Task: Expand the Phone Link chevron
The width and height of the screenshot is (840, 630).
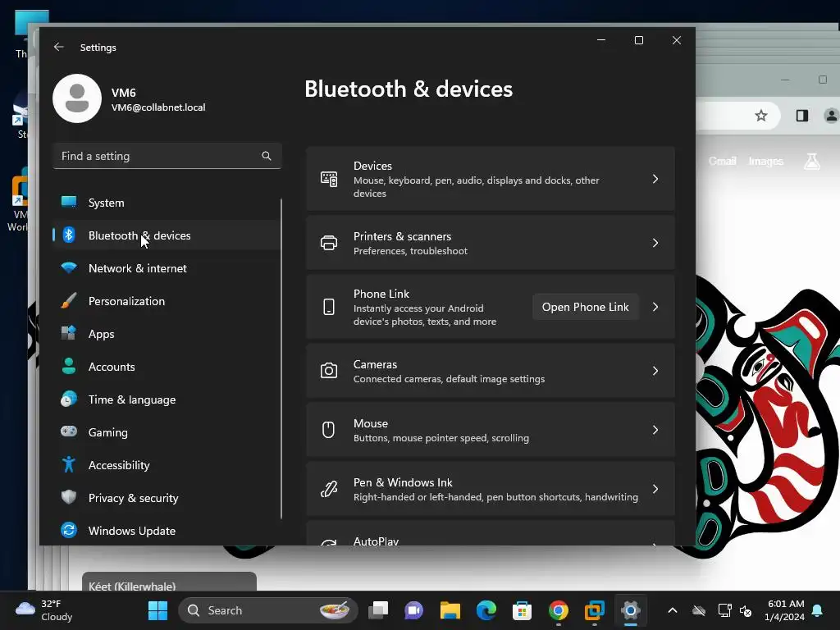Action: [655, 307]
